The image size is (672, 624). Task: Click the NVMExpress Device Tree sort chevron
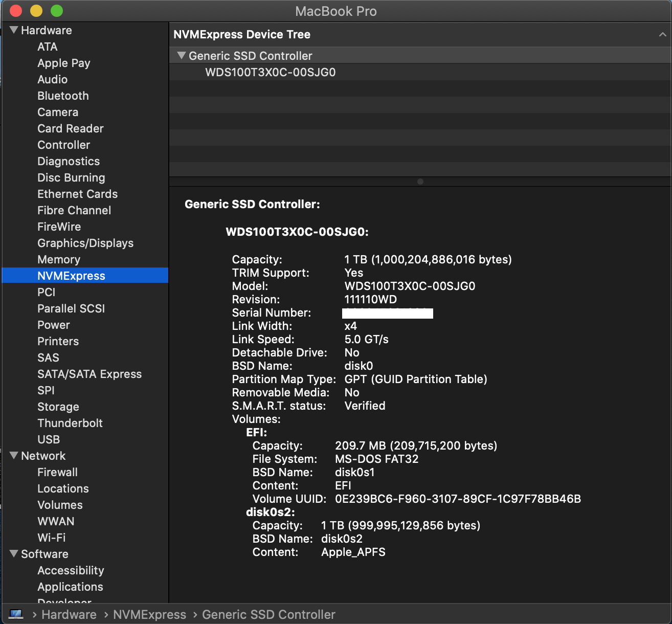(662, 34)
